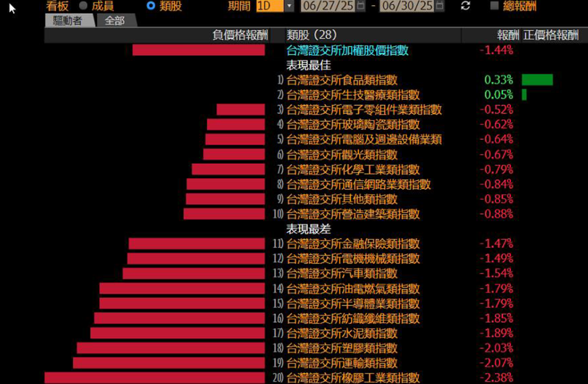The image size is (588, 384).
Task: Click the red bar for 金融保險類指數
Action: pos(197,244)
